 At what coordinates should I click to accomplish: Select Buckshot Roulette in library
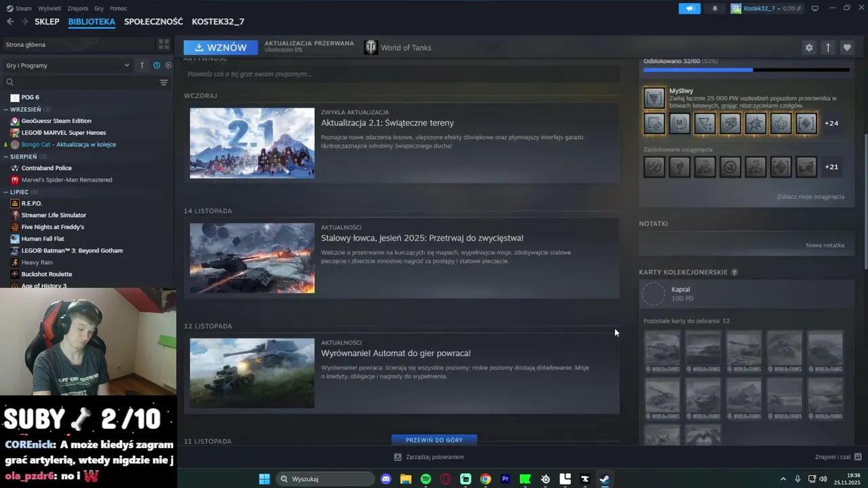pyautogui.click(x=47, y=274)
